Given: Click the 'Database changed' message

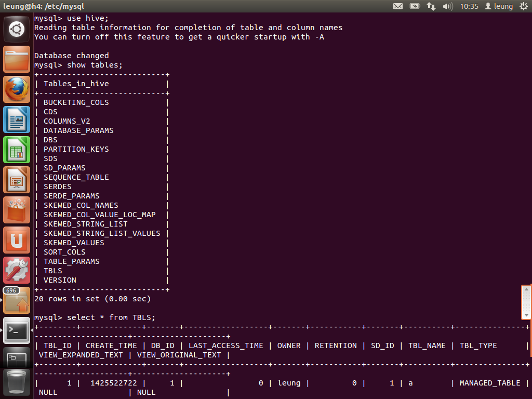Looking at the screenshot, I should pyautogui.click(x=72, y=56).
